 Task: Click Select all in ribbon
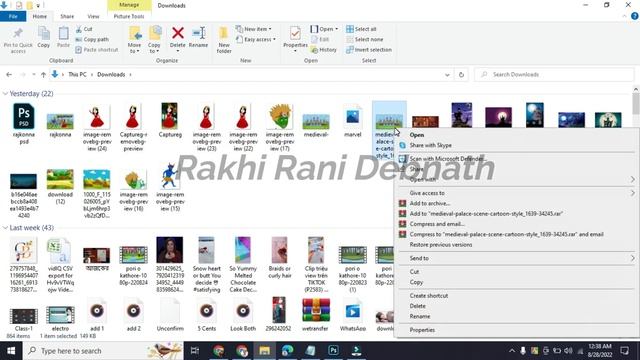click(361, 29)
